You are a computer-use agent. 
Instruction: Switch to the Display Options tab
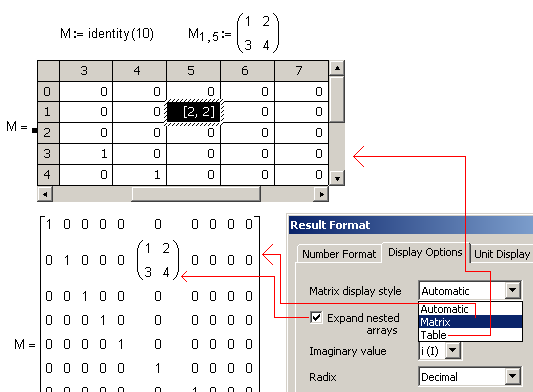tap(425, 252)
